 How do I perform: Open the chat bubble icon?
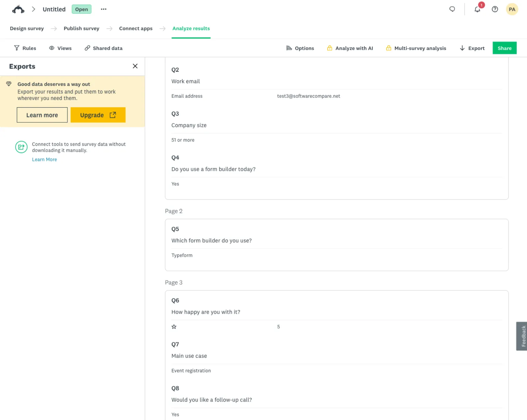click(x=452, y=9)
